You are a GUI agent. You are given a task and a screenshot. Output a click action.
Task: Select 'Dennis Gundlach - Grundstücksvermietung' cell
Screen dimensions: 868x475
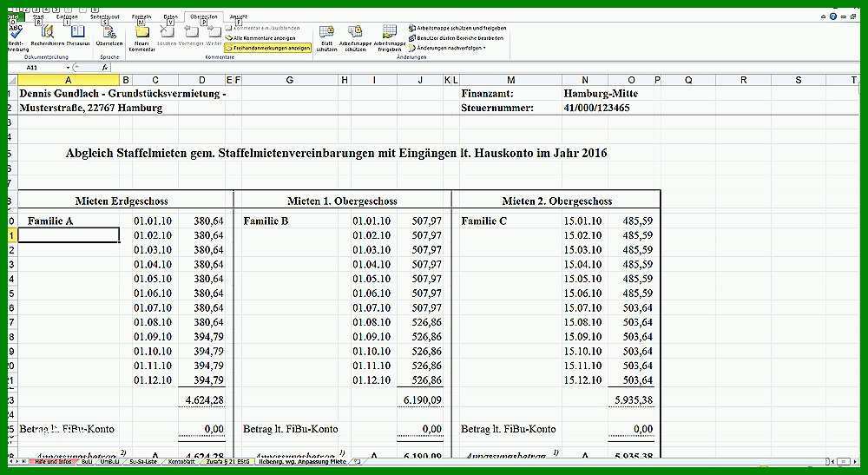tap(122, 94)
